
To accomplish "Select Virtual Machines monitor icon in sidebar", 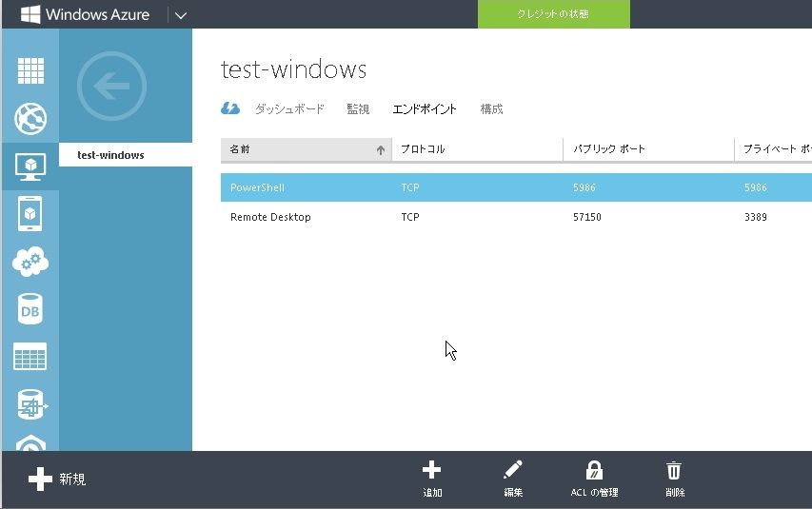I will 30,166.
